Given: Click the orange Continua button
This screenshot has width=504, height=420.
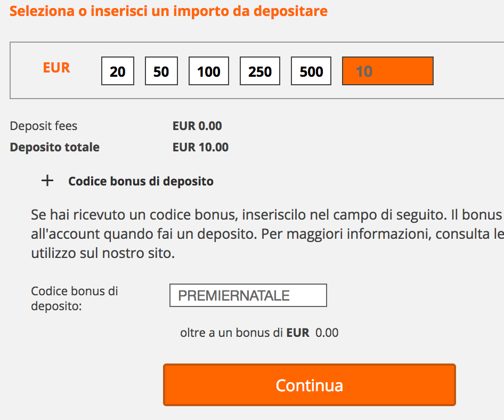Looking at the screenshot, I should click(310, 385).
